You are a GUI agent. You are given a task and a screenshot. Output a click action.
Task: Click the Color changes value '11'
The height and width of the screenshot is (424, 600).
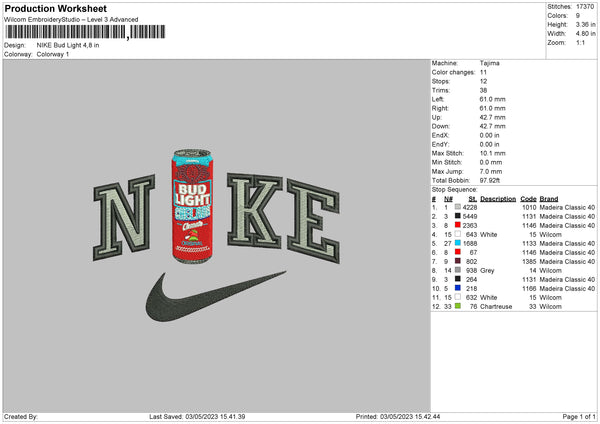[483, 72]
